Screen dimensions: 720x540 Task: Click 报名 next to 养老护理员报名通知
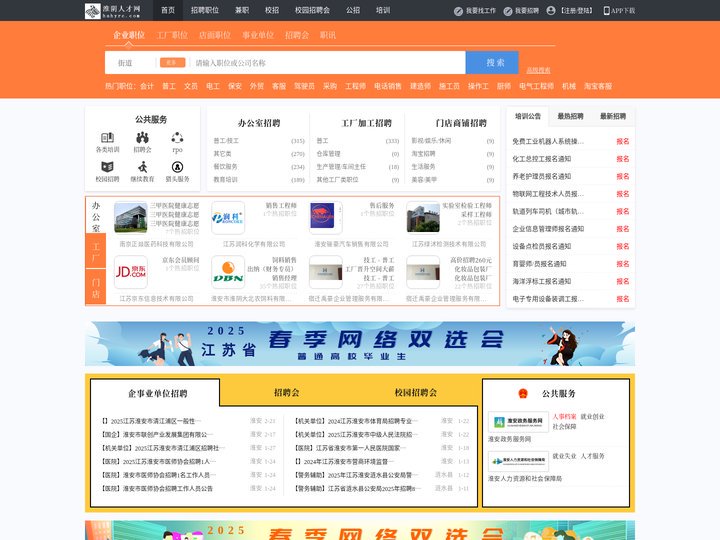623,176
